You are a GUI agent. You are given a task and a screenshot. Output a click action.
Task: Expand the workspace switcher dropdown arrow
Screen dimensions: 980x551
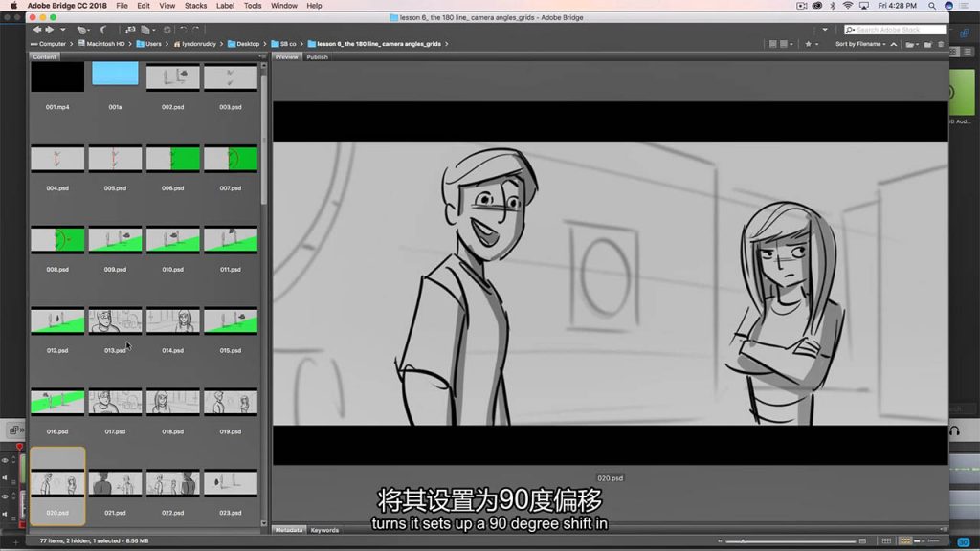(x=825, y=30)
